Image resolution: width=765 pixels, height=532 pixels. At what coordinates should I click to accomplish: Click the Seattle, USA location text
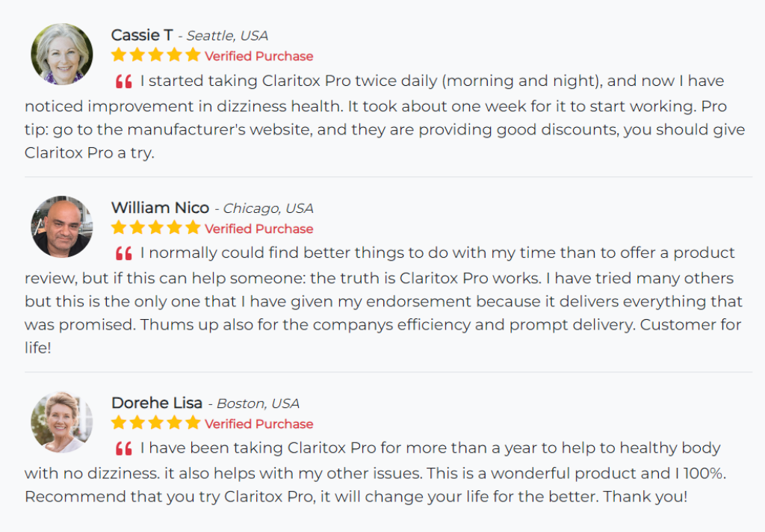tap(227, 36)
